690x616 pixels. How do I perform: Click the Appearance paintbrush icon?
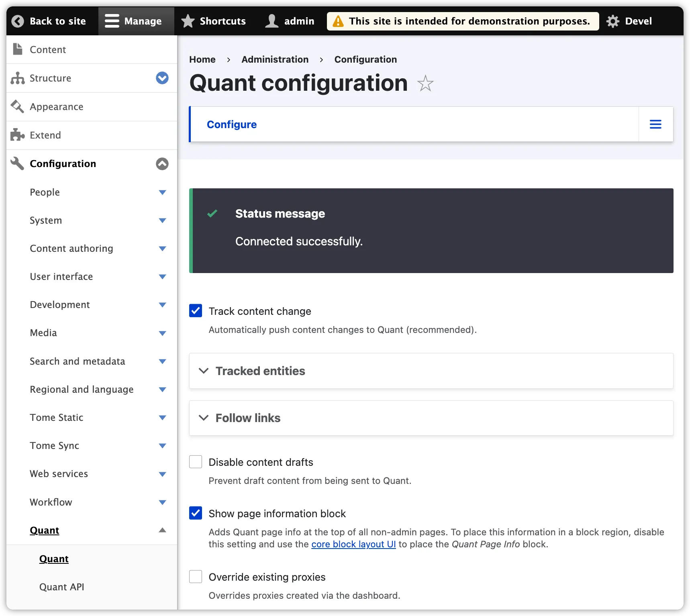point(18,106)
